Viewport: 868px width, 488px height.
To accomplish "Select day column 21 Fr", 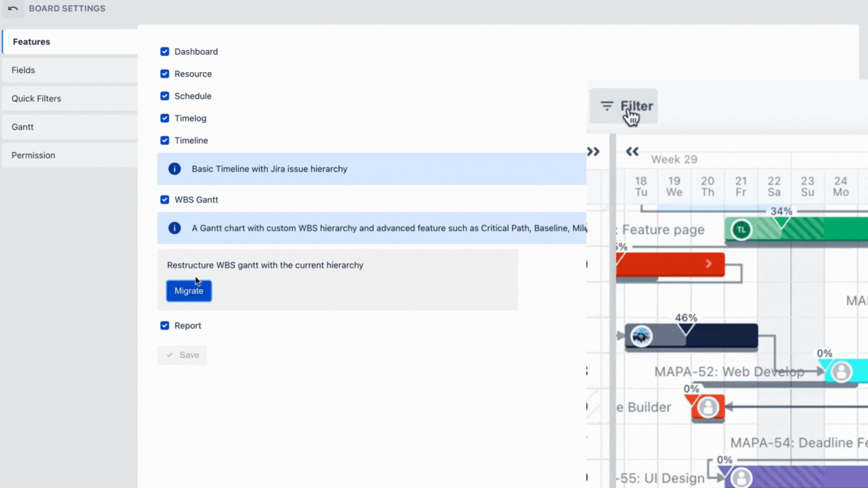I will [741, 186].
